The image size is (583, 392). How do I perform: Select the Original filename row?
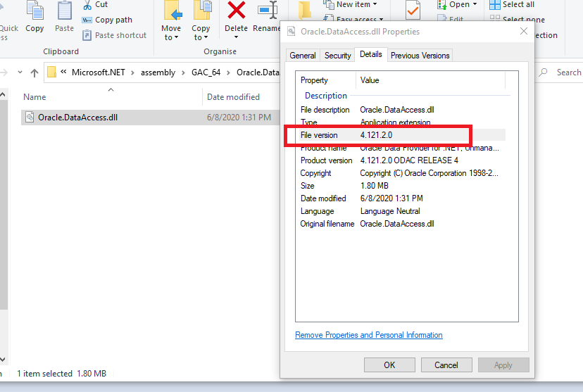coord(403,224)
